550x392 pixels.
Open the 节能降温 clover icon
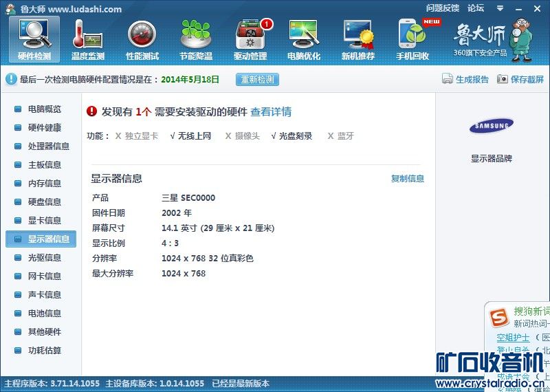pyautogui.click(x=196, y=39)
